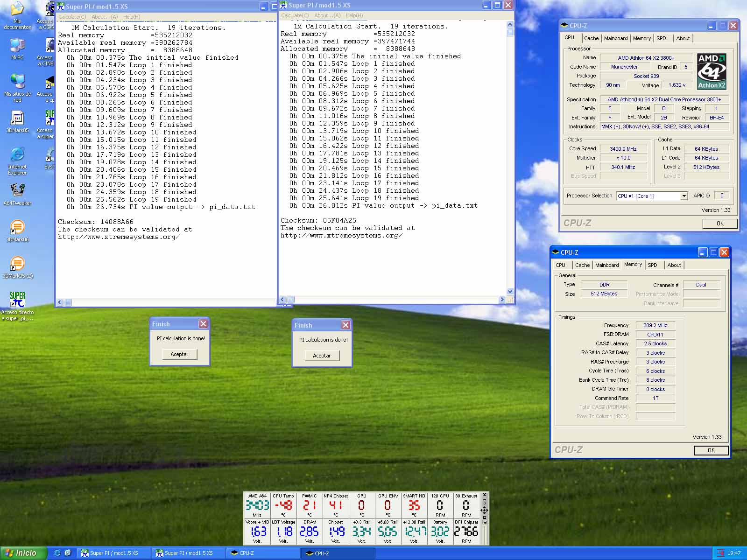Click the taskbar clock showing 19:47
This screenshot has width=747, height=560.
click(734, 553)
